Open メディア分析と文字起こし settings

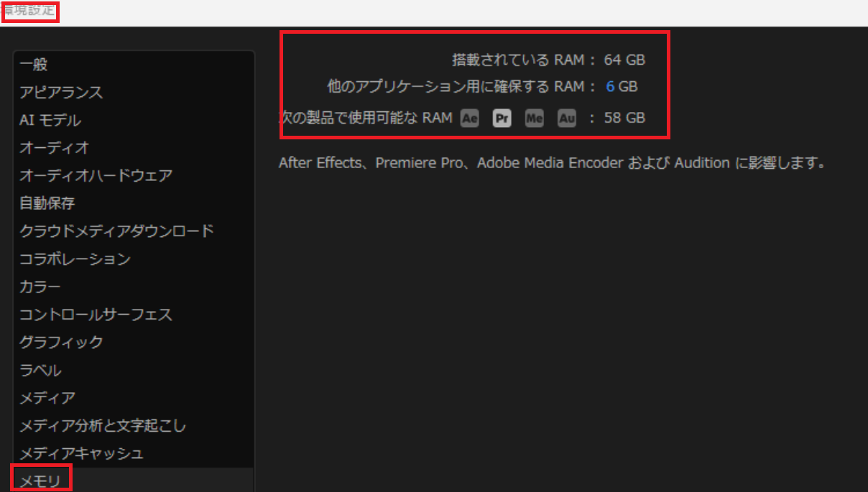click(103, 426)
